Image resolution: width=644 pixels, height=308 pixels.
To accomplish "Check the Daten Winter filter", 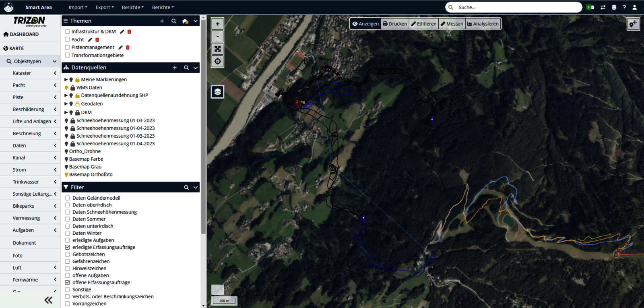I will (68, 233).
